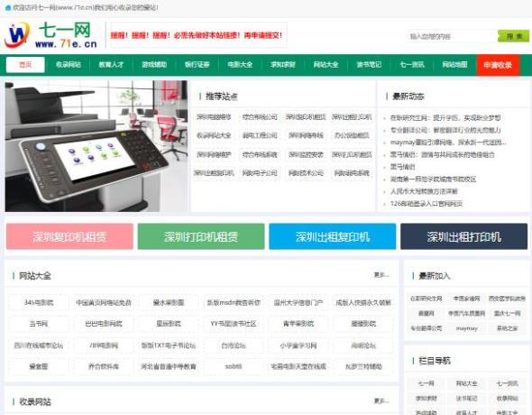Click the small home icon in top bar
Screen dimensions: 532x415
8,7
